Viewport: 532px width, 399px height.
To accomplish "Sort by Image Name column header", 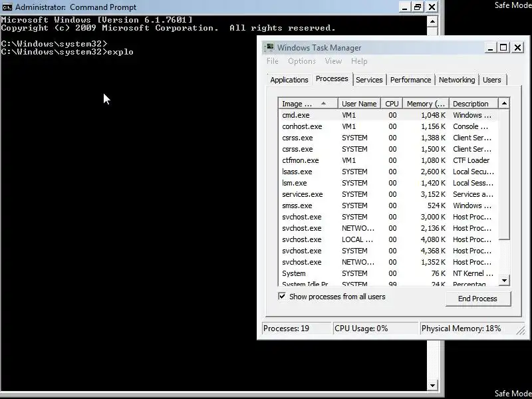I will point(308,104).
